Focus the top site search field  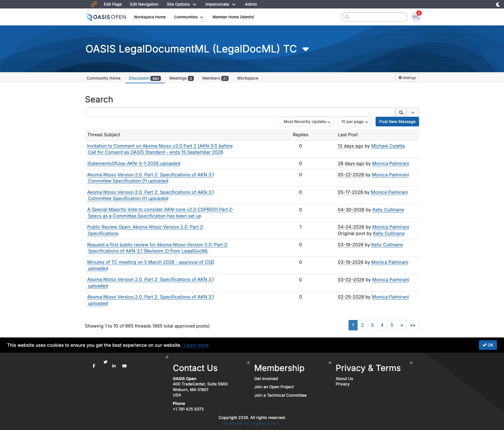click(374, 17)
